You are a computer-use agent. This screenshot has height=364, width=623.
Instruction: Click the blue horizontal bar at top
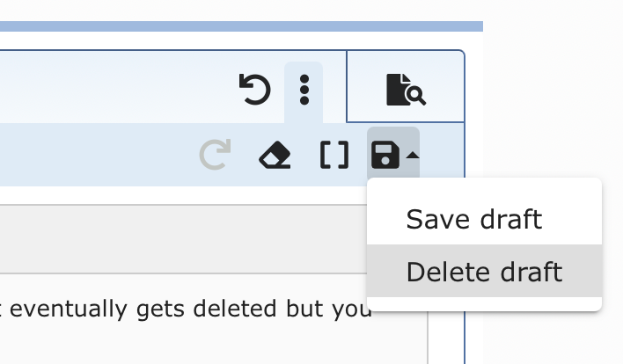point(241,26)
